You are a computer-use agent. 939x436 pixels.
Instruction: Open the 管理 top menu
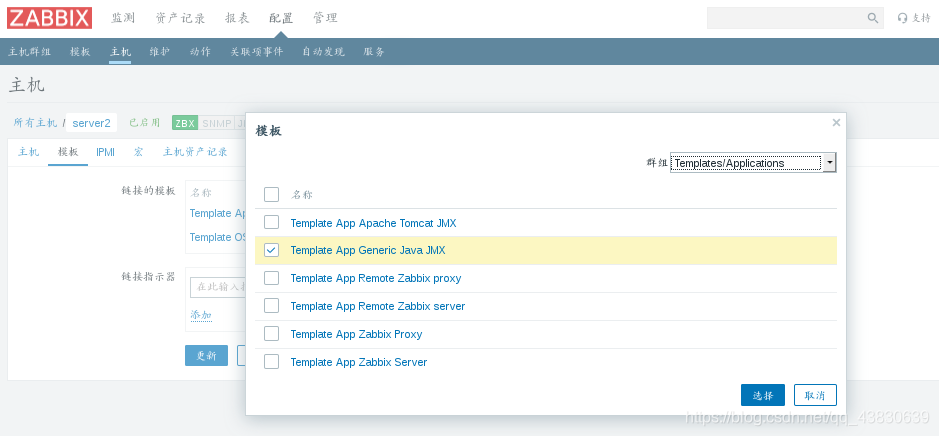click(325, 18)
